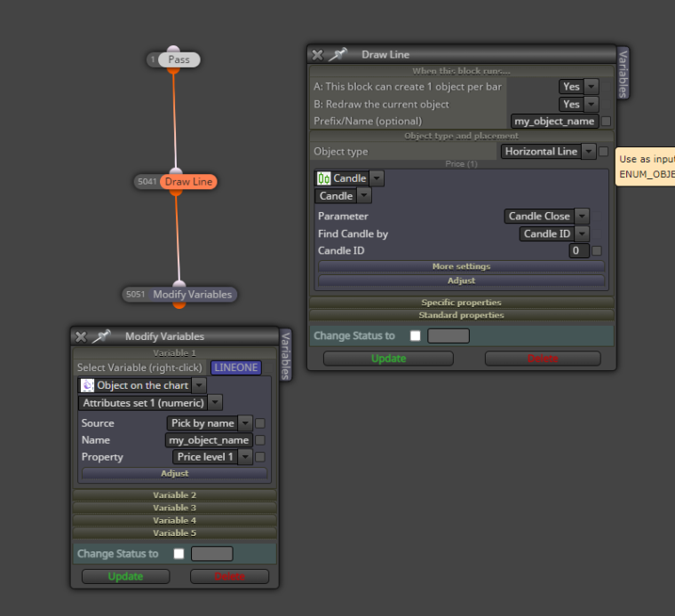Screen dimensions: 675x616
Task: Open the Object type Horizontal Line dropdown
Action: click(x=589, y=152)
